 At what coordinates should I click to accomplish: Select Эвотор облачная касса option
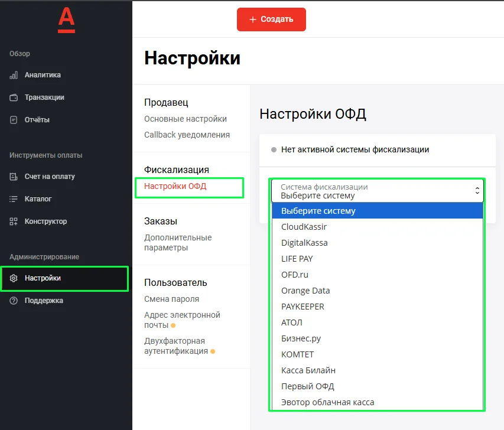click(378, 402)
